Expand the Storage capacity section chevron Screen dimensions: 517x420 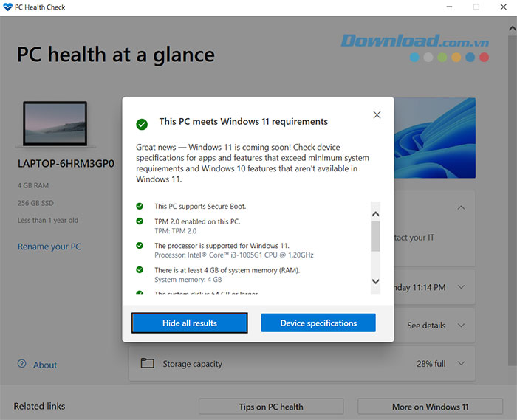point(462,363)
